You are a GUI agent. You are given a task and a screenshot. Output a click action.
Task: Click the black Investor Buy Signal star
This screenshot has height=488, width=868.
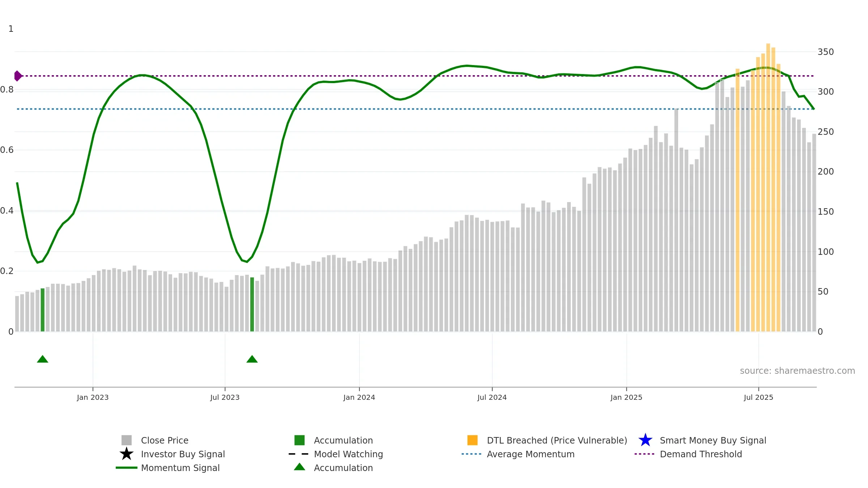pos(127,454)
